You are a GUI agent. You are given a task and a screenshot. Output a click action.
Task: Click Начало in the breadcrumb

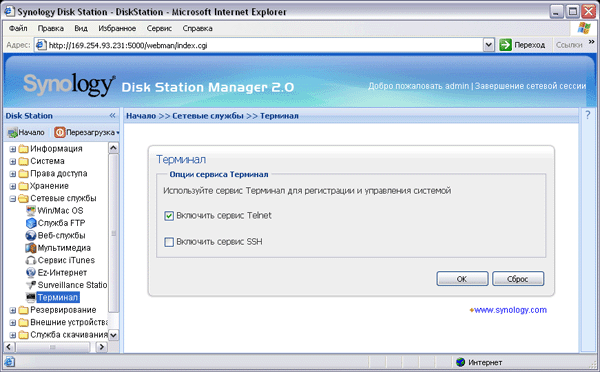point(141,116)
